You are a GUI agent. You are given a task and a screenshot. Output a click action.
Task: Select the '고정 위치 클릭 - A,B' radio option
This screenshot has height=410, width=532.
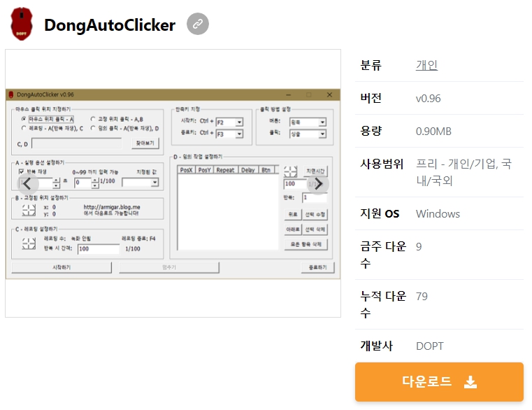coord(117,119)
